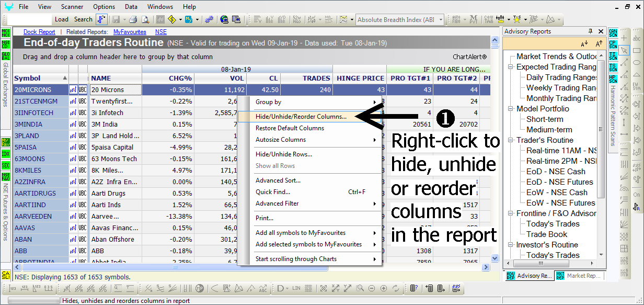This screenshot has width=644, height=305.
Task: Click the yellow star T&S toolbar icon
Action: 516,19
